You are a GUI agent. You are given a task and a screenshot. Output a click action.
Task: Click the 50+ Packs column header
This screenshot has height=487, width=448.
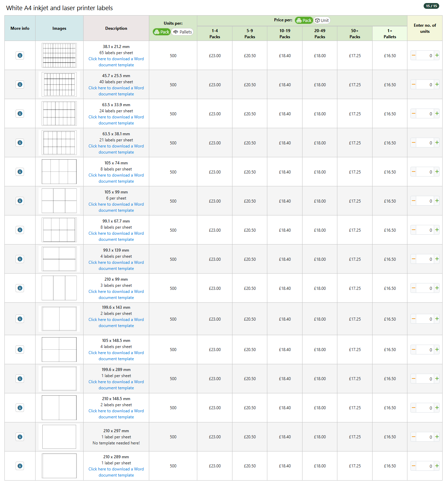[x=355, y=33]
